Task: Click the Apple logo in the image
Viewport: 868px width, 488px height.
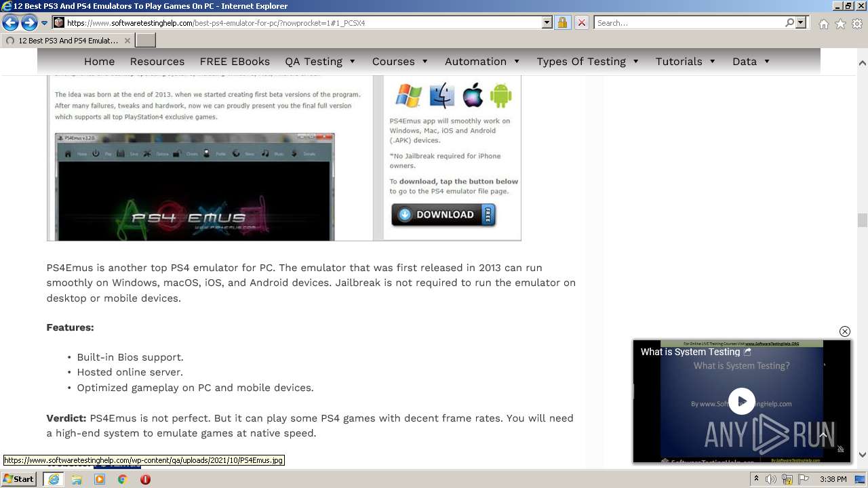Action: (473, 96)
